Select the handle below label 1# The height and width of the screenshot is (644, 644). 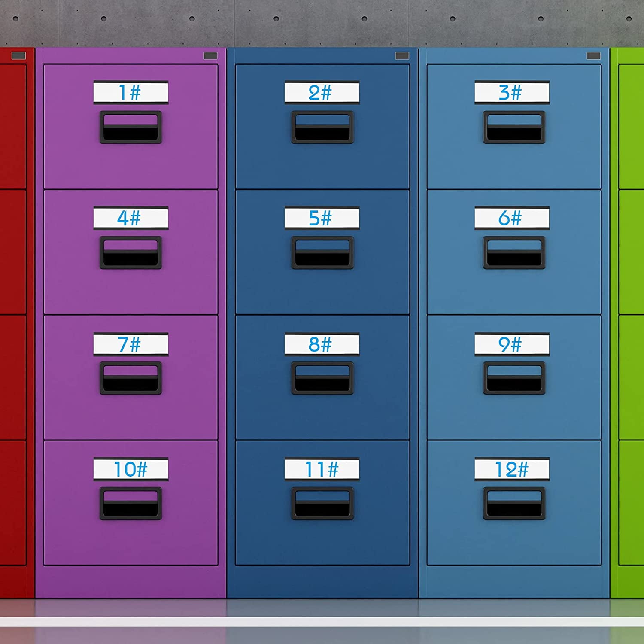point(131,127)
